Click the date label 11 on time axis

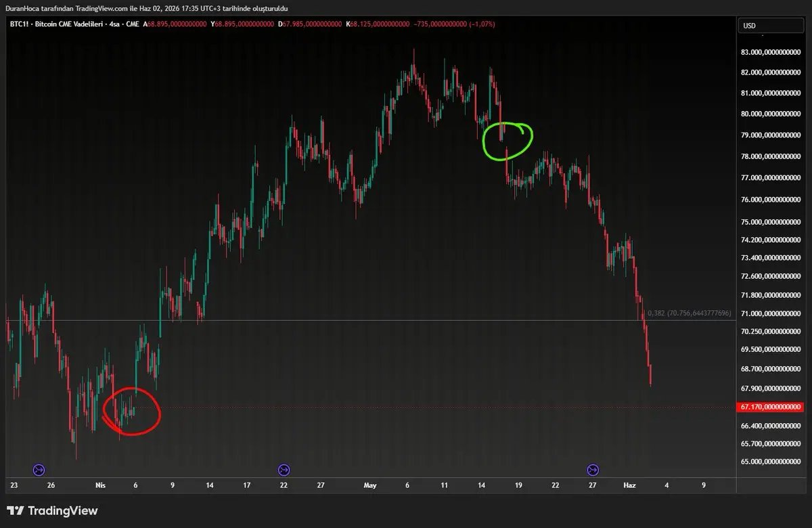coord(445,485)
